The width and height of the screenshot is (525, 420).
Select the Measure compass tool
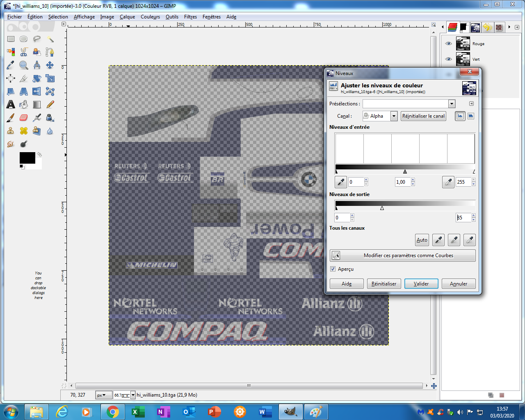37,65
